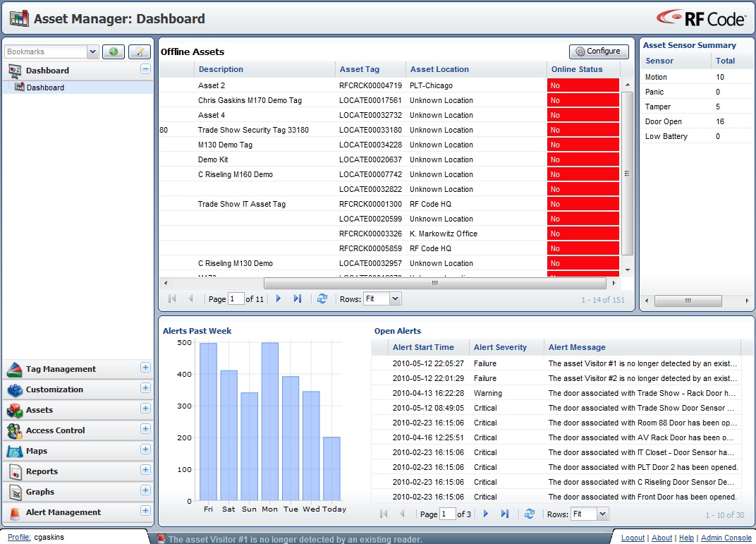Click the Customization blocks icon
Screen dimensions: 756x544
click(15, 389)
